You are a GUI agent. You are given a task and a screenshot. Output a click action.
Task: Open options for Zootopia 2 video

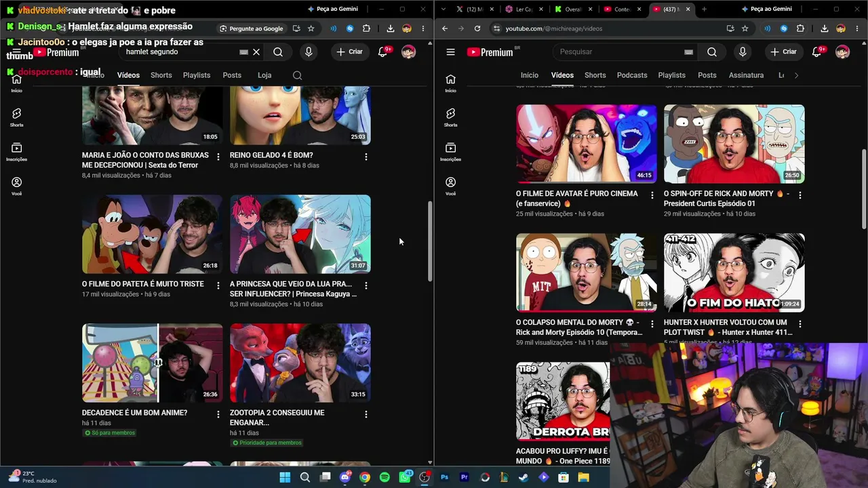pyautogui.click(x=366, y=414)
